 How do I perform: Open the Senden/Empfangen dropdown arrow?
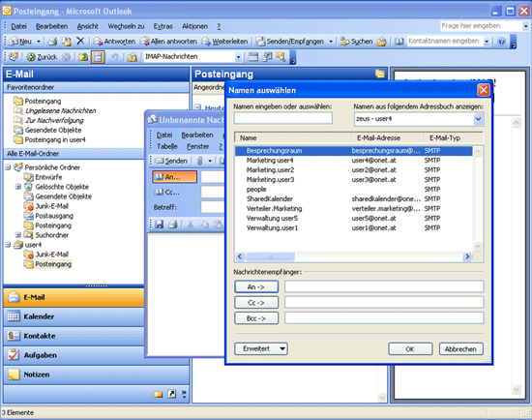(331, 42)
